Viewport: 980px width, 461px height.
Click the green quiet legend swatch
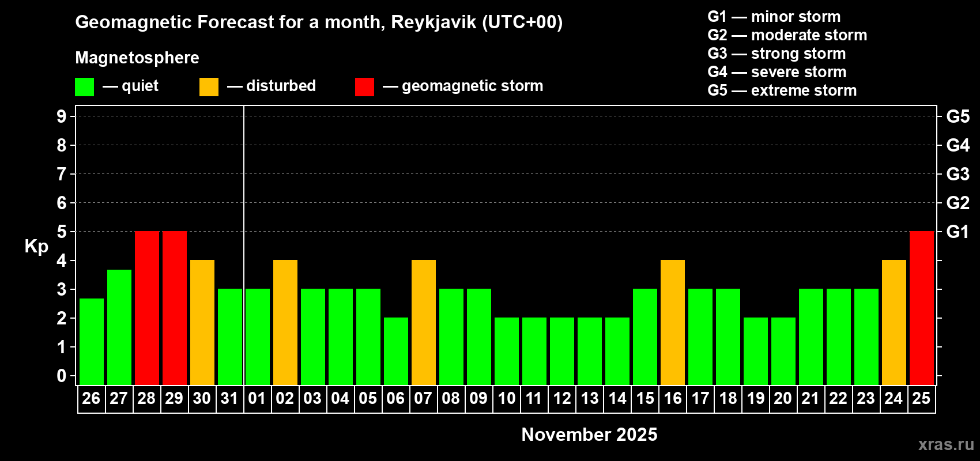tap(84, 87)
